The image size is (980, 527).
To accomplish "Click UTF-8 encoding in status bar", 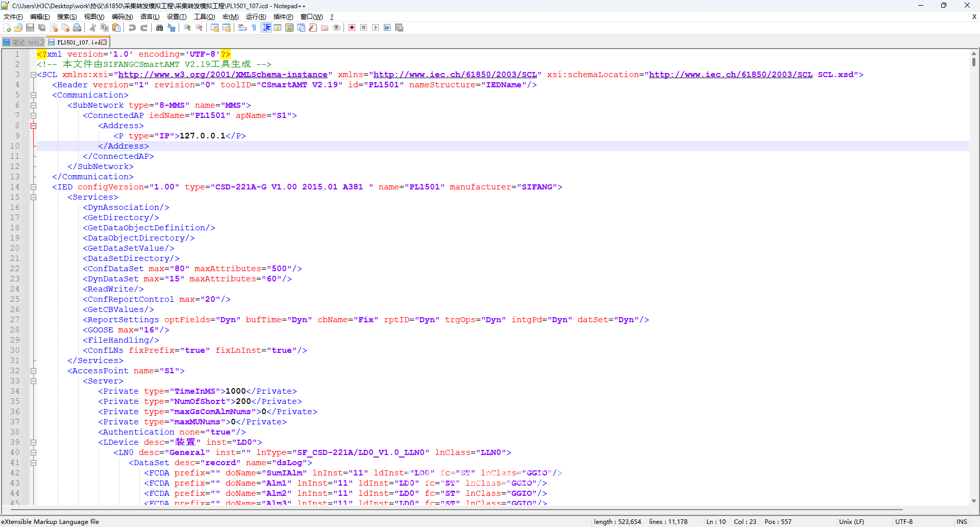I will click(x=904, y=521).
